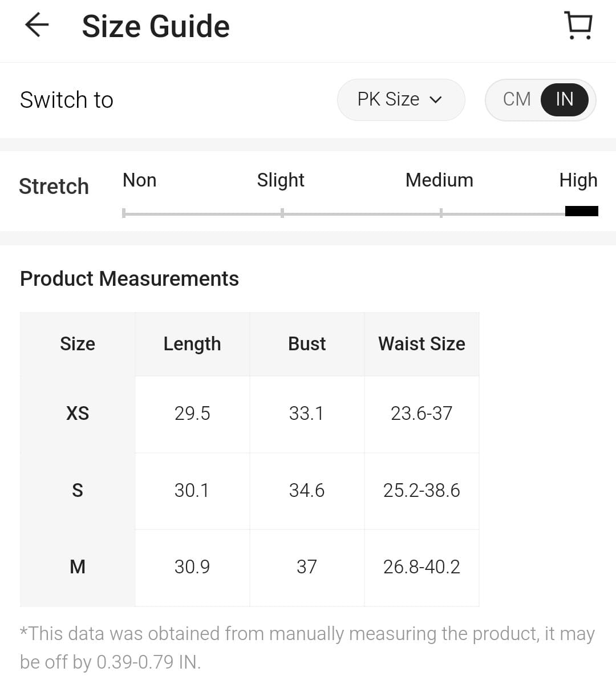Click the Size Guide page title
This screenshot has width=616, height=692.
[x=156, y=26]
